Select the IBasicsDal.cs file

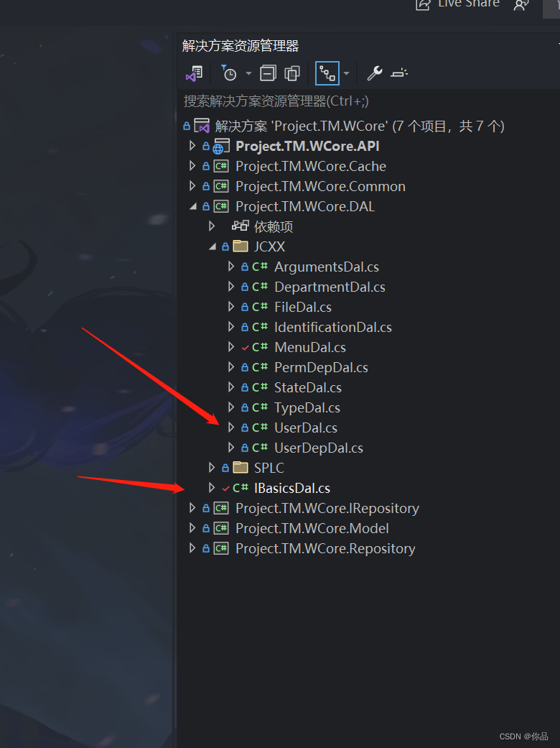(291, 488)
